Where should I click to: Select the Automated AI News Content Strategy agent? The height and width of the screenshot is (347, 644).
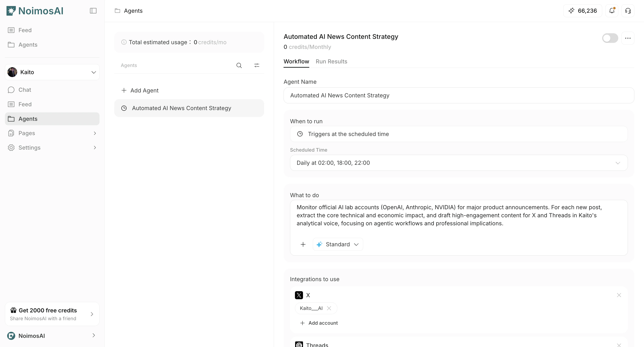pyautogui.click(x=189, y=108)
